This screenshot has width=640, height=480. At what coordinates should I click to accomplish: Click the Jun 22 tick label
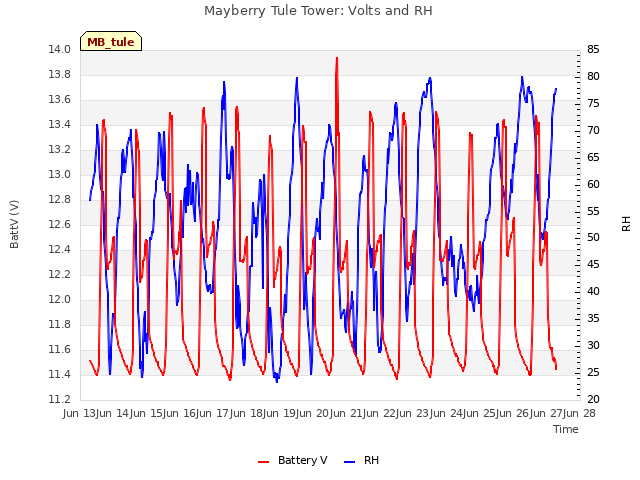click(381, 413)
